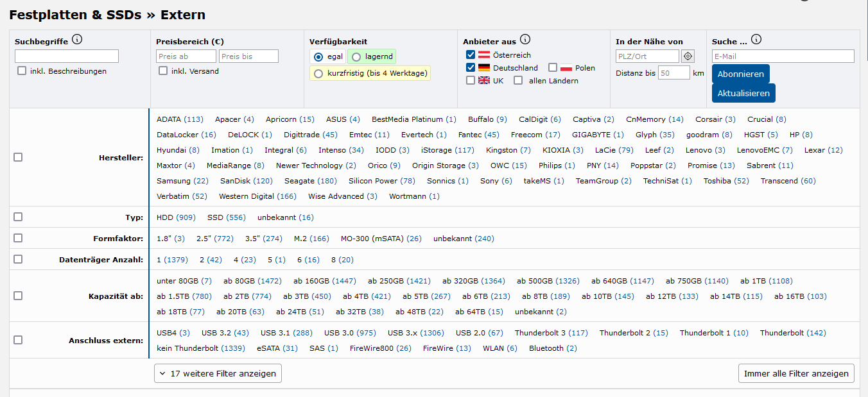The image size is (868, 397).
Task: Filter by manufacturer Toshiba
Action: click(x=726, y=181)
